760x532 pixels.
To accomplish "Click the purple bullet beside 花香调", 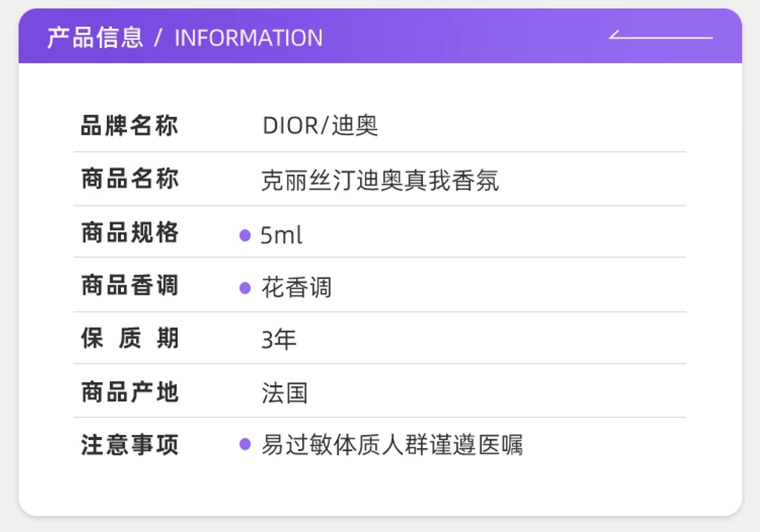I will [x=245, y=288].
